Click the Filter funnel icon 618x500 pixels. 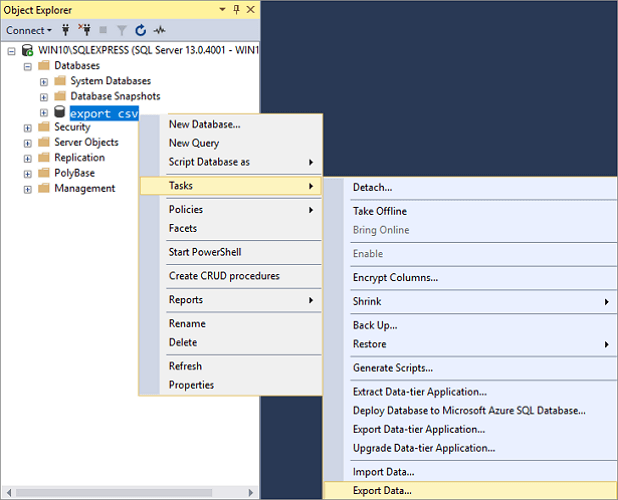click(120, 30)
